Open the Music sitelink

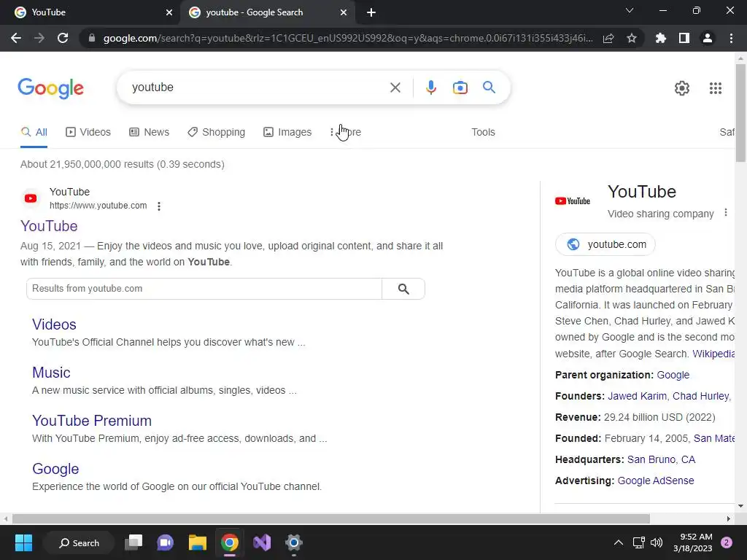[51, 373]
